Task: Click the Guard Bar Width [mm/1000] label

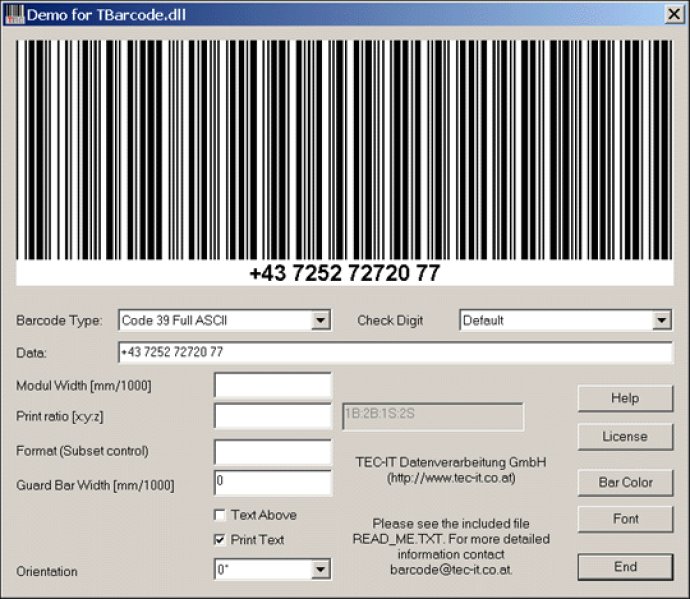Action: (x=95, y=485)
